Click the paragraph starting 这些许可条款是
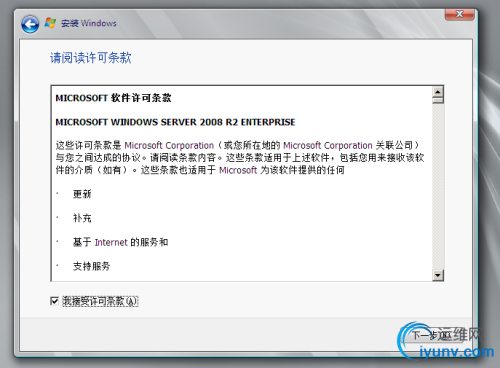The width and height of the screenshot is (500, 368). (240, 158)
